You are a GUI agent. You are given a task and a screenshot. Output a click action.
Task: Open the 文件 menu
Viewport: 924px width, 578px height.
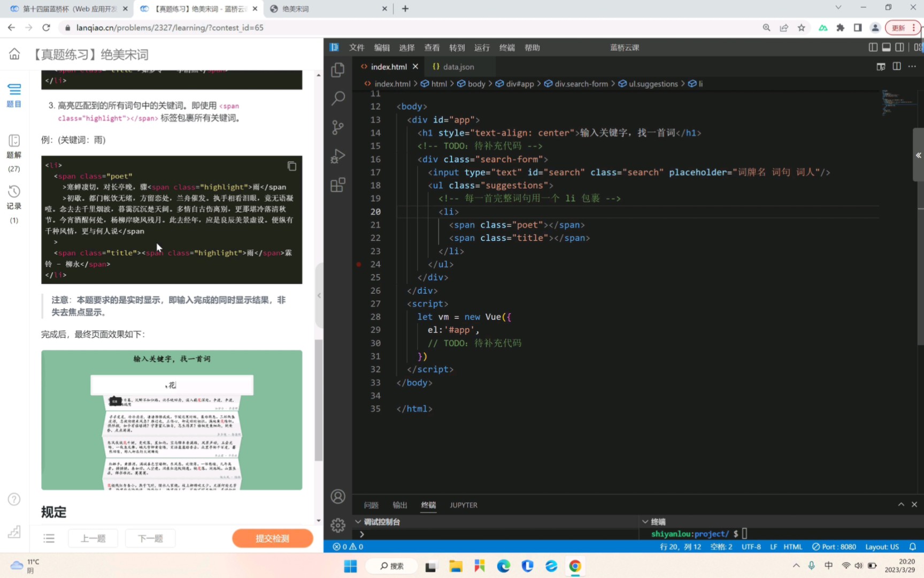357,47
